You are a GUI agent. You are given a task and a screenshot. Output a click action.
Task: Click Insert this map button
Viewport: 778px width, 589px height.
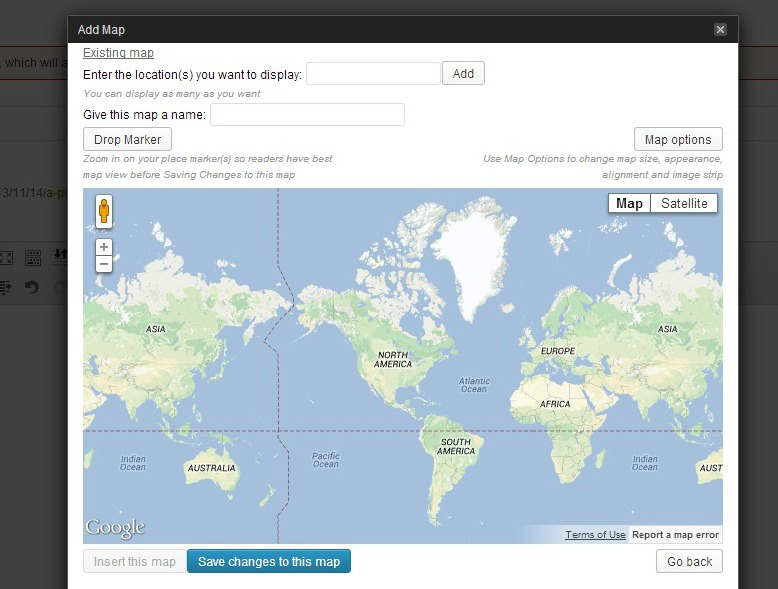[135, 561]
